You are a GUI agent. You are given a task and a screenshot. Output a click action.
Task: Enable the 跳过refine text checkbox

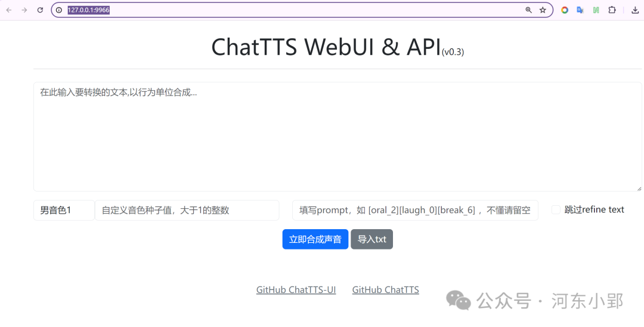click(556, 210)
